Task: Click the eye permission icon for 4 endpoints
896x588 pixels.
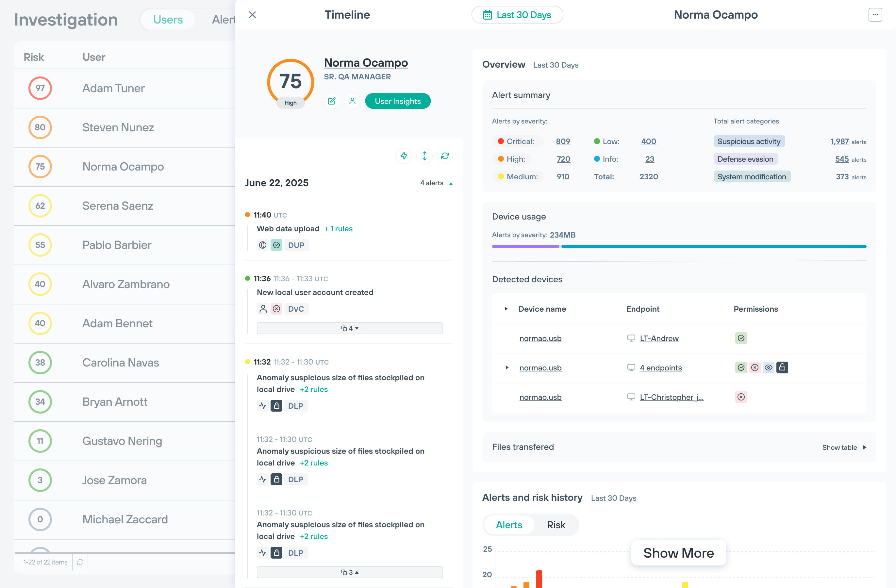Action: click(x=768, y=367)
